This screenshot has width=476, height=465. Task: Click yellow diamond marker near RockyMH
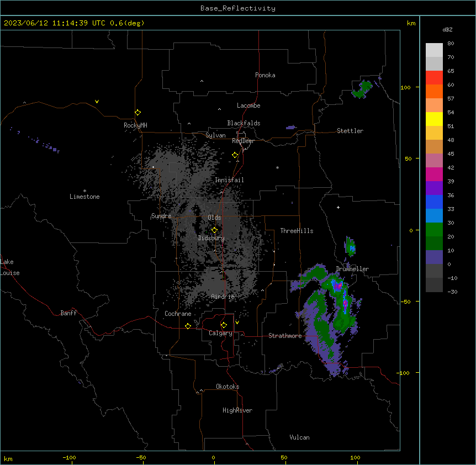137,112
